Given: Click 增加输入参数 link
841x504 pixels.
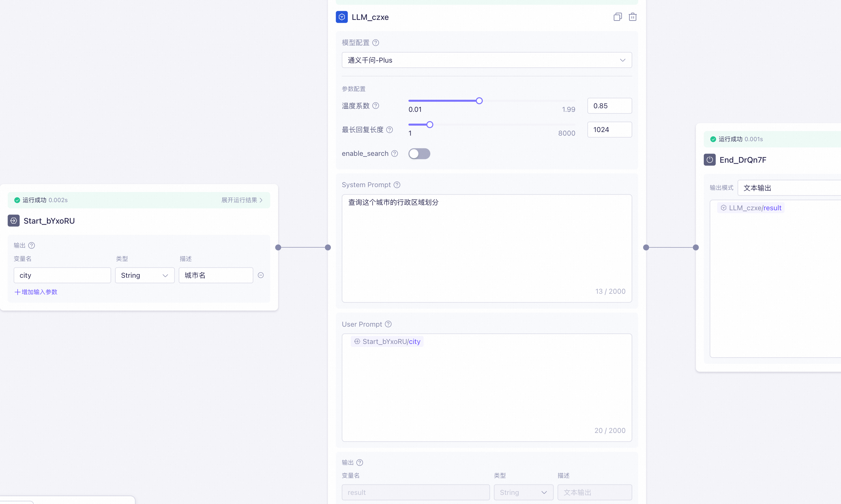Looking at the screenshot, I should pyautogui.click(x=36, y=292).
